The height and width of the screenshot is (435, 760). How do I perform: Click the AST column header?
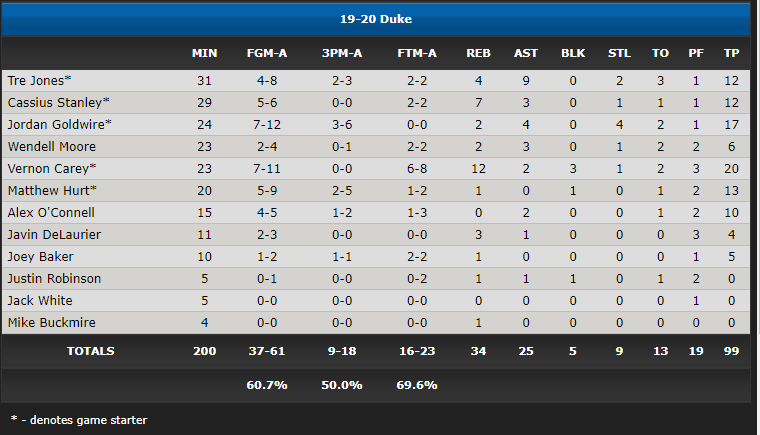526,53
